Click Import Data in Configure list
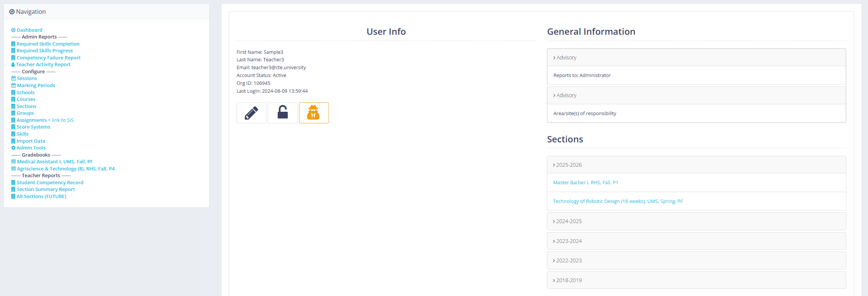This screenshot has height=296, width=868. click(x=31, y=141)
